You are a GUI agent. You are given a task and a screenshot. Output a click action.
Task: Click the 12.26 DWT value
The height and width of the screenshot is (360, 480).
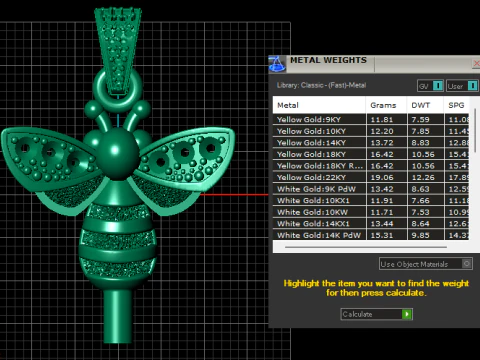pyautogui.click(x=423, y=177)
